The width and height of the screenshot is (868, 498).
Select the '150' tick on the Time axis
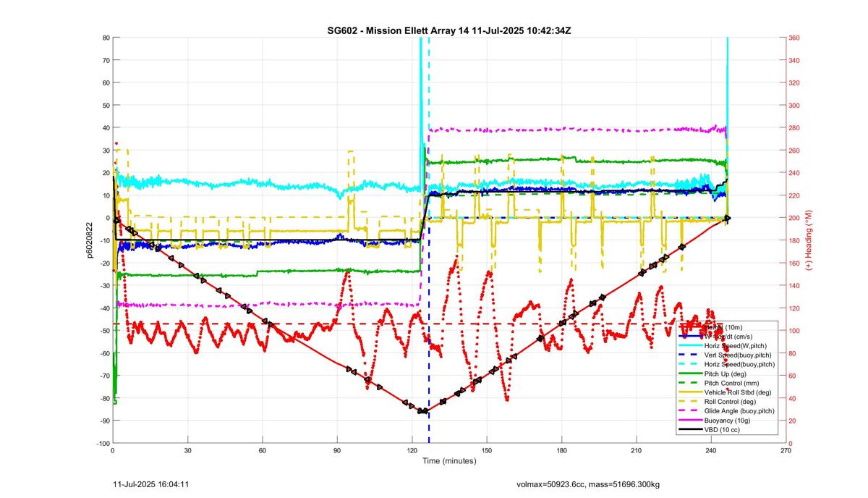click(x=487, y=450)
